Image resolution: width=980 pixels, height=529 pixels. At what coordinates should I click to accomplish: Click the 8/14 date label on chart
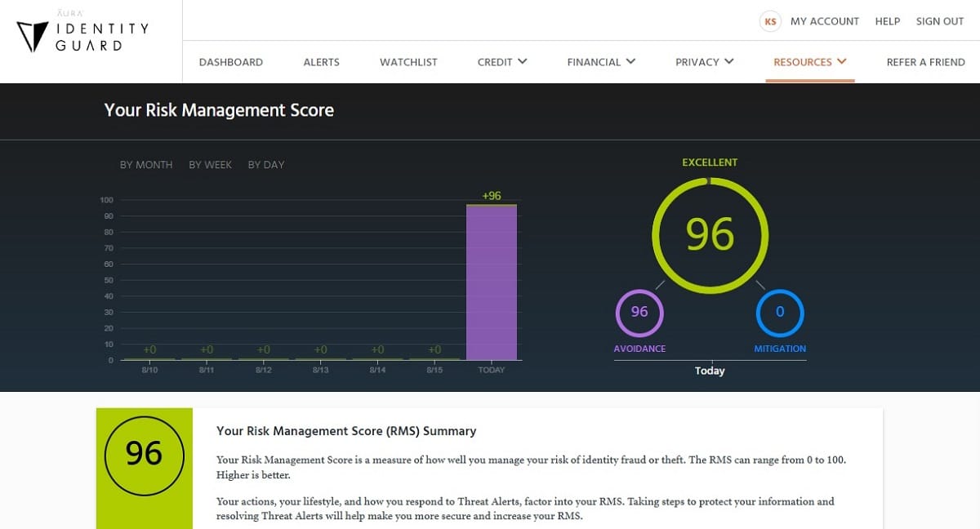pos(377,370)
